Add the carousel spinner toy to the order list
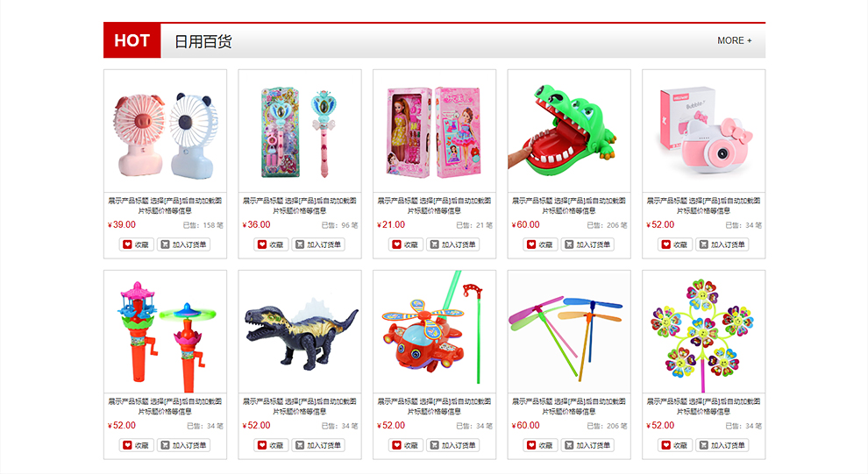This screenshot has width=868, height=474. click(183, 445)
